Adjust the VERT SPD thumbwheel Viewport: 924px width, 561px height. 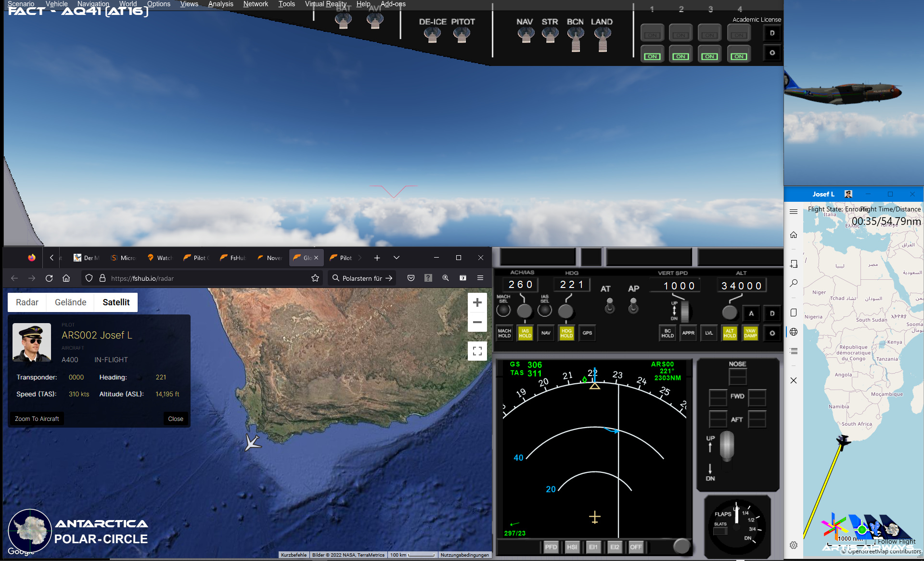tap(684, 311)
